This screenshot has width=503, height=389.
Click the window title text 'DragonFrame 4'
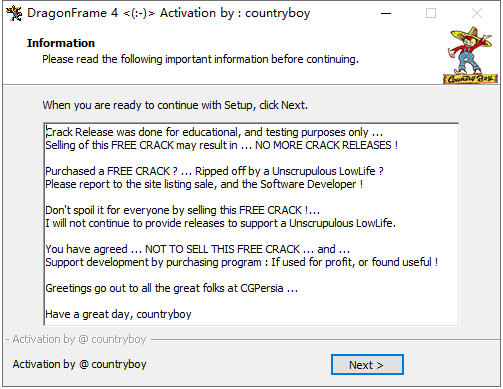73,13
